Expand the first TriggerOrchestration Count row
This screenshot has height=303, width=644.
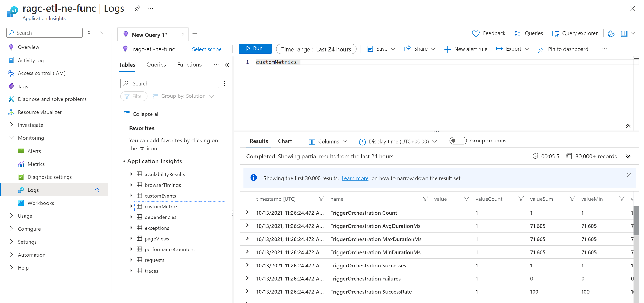(x=247, y=212)
